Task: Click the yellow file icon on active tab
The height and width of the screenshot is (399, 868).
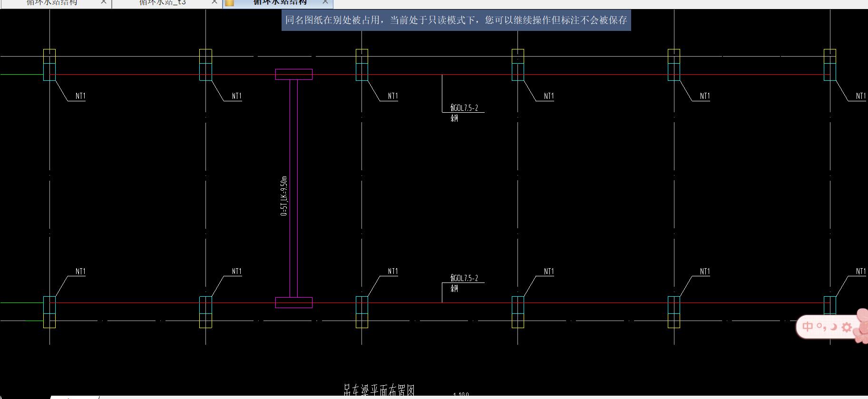Action: (229, 2)
